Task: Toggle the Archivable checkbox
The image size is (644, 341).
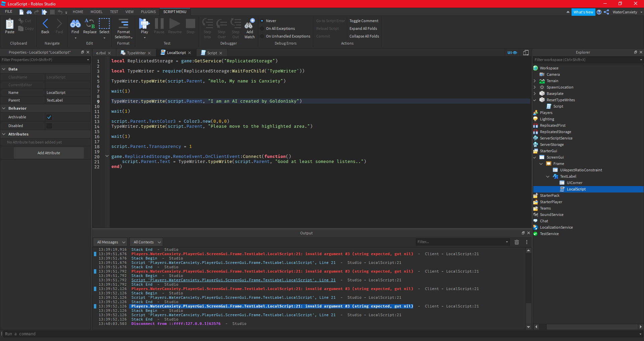Action: [x=49, y=117]
